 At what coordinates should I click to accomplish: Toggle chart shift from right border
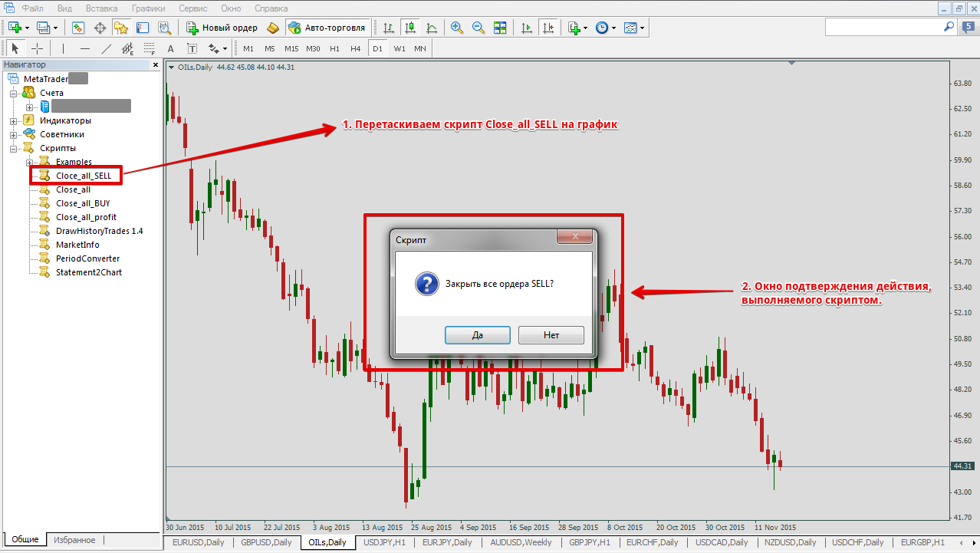(548, 28)
